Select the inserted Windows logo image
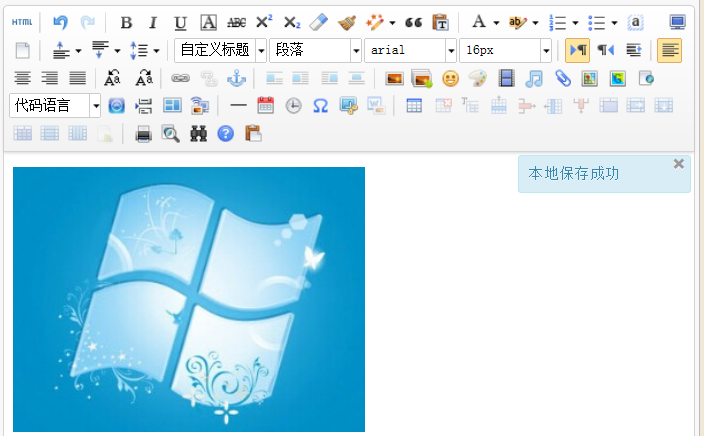The width and height of the screenshot is (704, 436). (189, 299)
